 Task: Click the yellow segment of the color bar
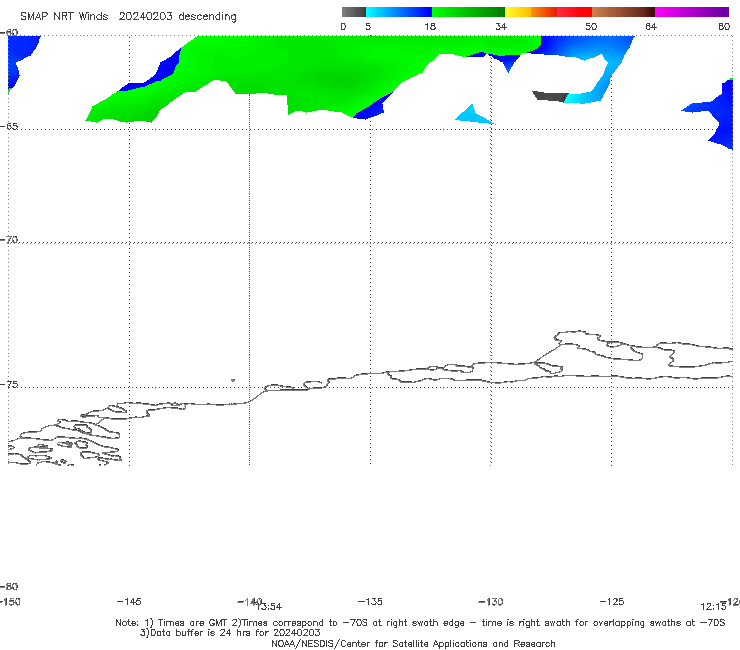[x=518, y=12]
